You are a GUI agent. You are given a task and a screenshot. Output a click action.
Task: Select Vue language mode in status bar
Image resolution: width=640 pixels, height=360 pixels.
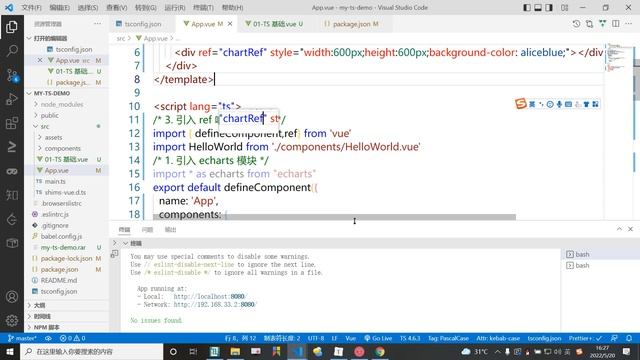coord(351,338)
